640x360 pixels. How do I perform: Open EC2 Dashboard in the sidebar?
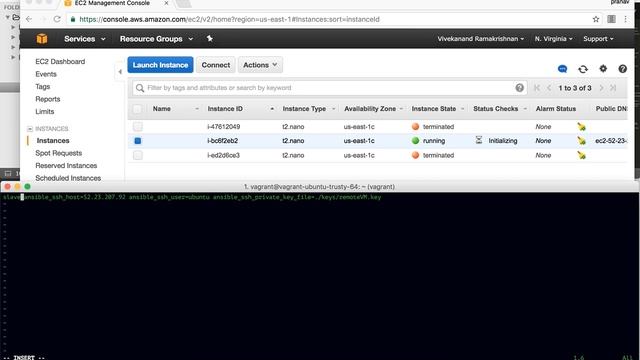tap(60, 62)
